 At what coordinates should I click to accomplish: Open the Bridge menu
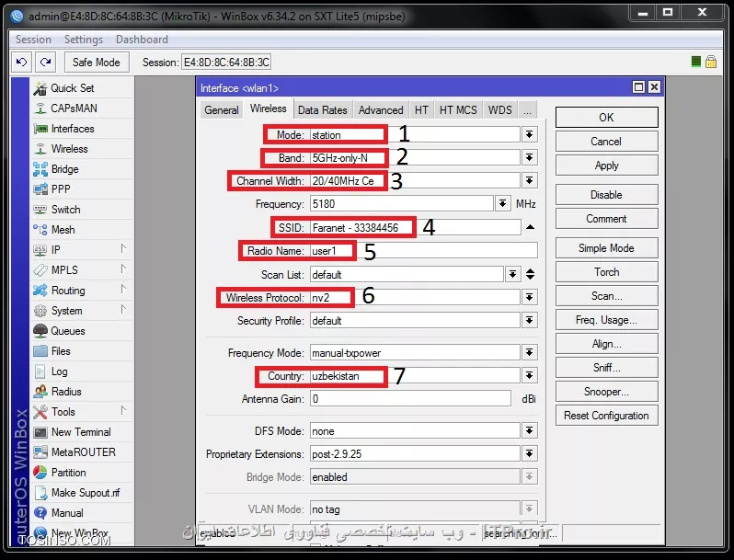tap(82, 169)
